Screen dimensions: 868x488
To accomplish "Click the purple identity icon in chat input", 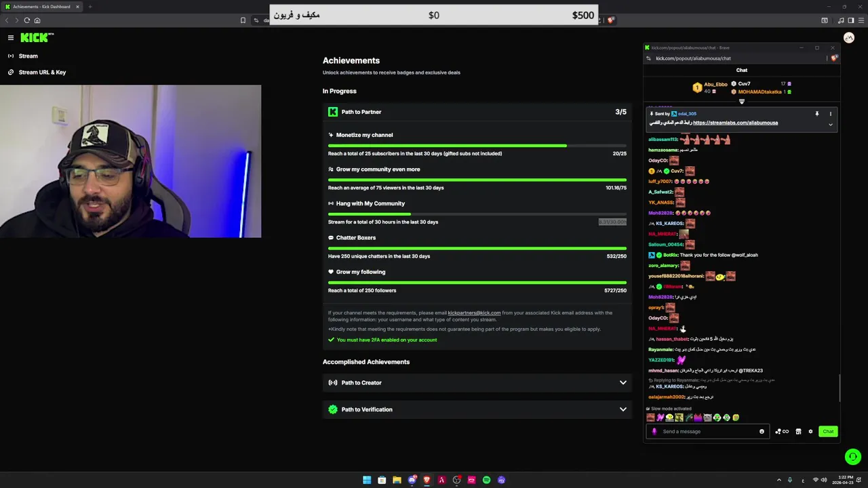I will click(654, 432).
